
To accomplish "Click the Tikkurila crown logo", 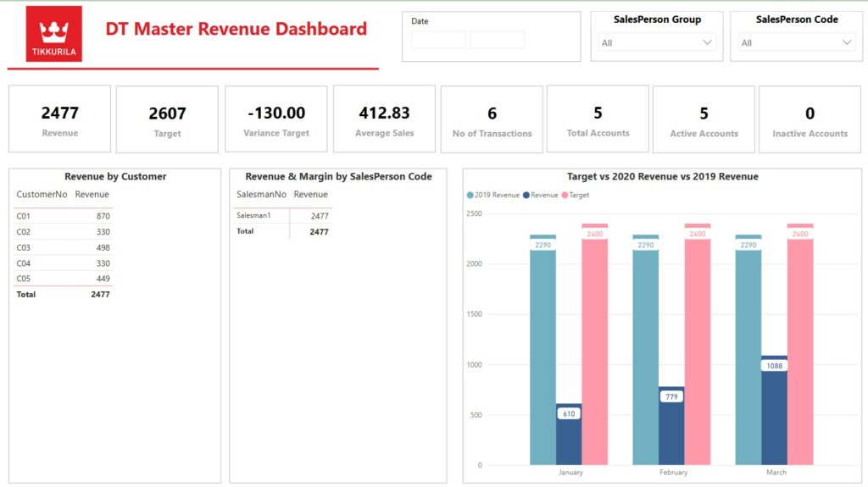I will pos(54,34).
